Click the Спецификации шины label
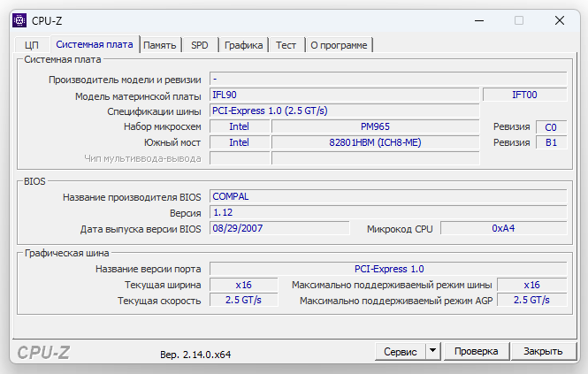This screenshot has height=374, width=588. click(154, 111)
